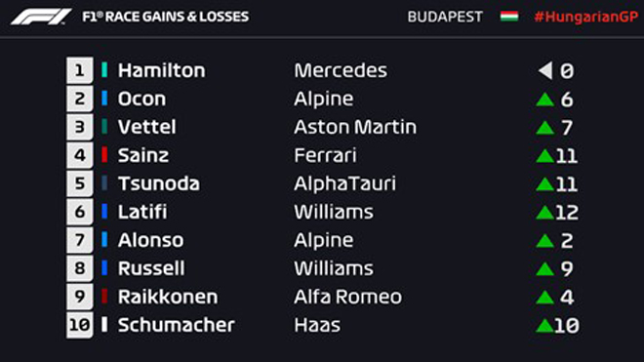Click position 10 number badge

click(x=80, y=325)
